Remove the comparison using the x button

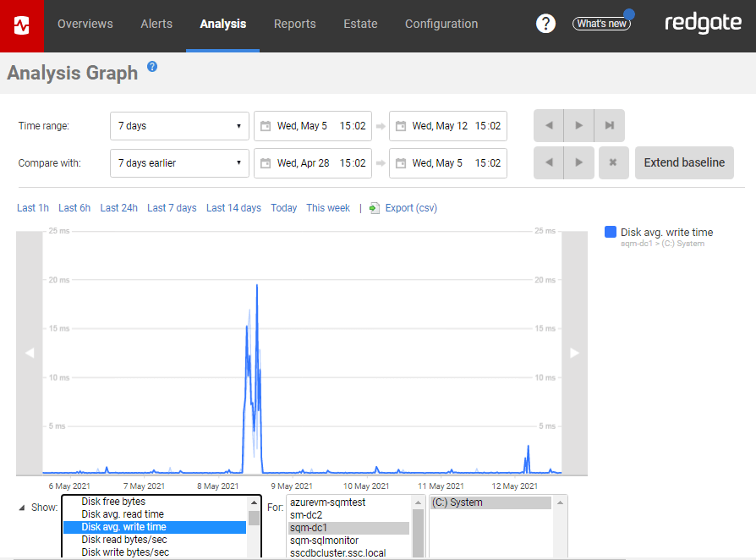(613, 162)
